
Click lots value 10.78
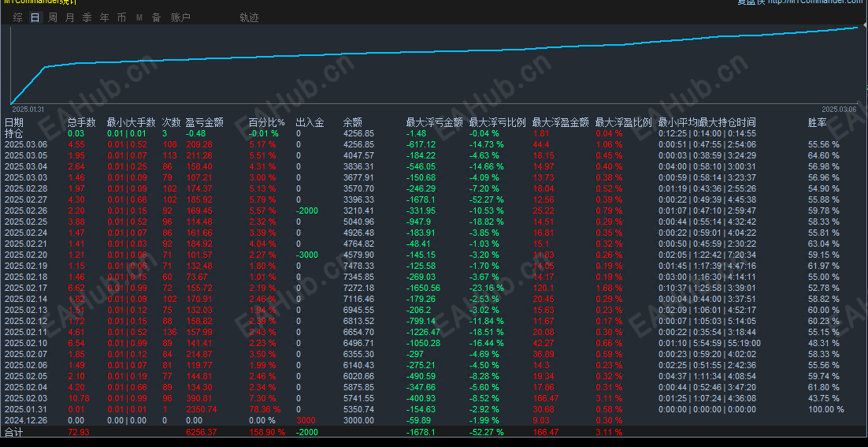pos(77,398)
